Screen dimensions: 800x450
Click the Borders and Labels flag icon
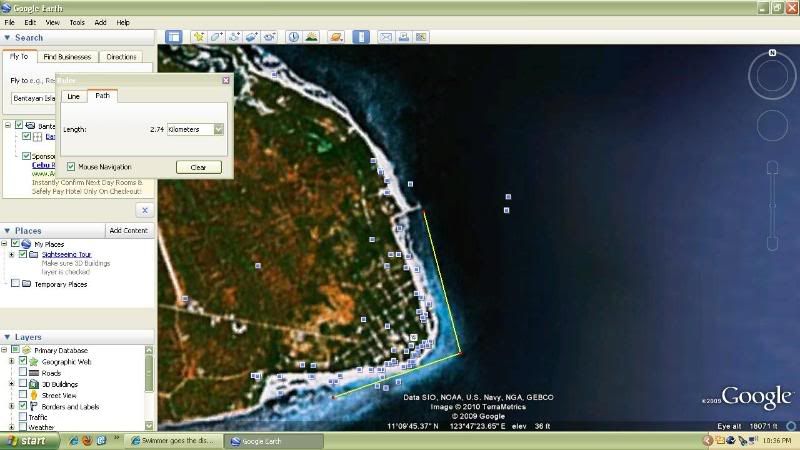coord(34,406)
